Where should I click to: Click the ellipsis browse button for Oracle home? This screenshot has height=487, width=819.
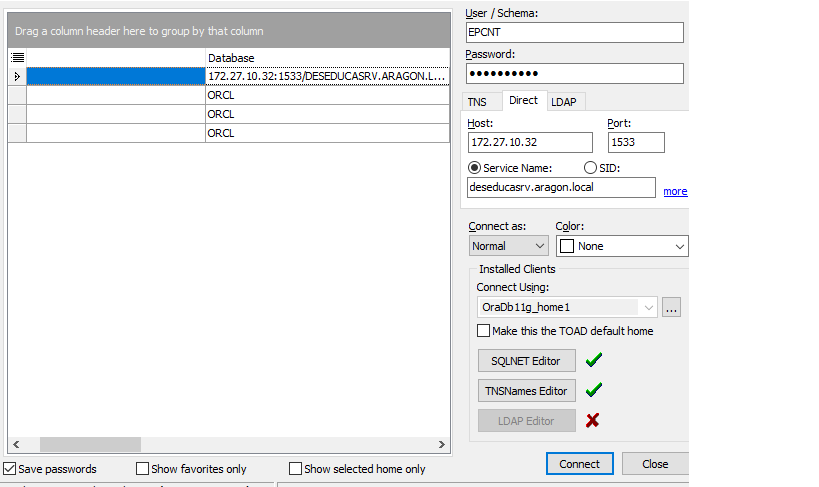tap(671, 307)
